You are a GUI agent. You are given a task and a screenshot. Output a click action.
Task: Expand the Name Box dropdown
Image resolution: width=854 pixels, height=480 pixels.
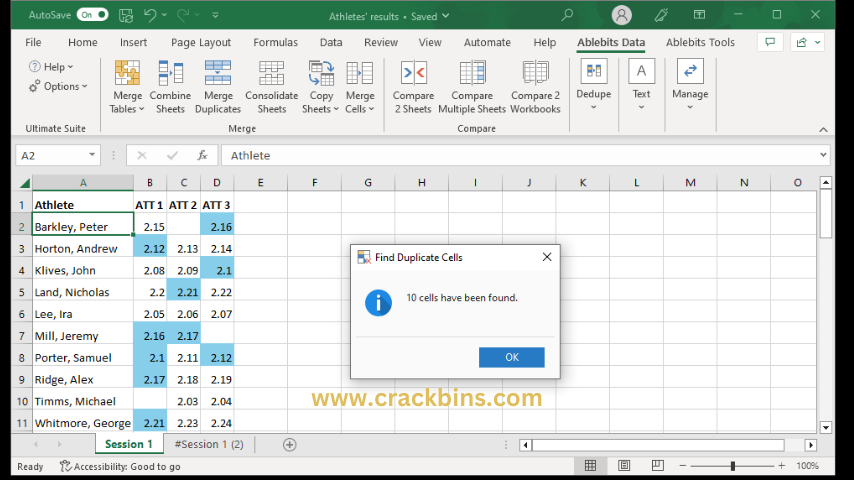[x=92, y=155]
